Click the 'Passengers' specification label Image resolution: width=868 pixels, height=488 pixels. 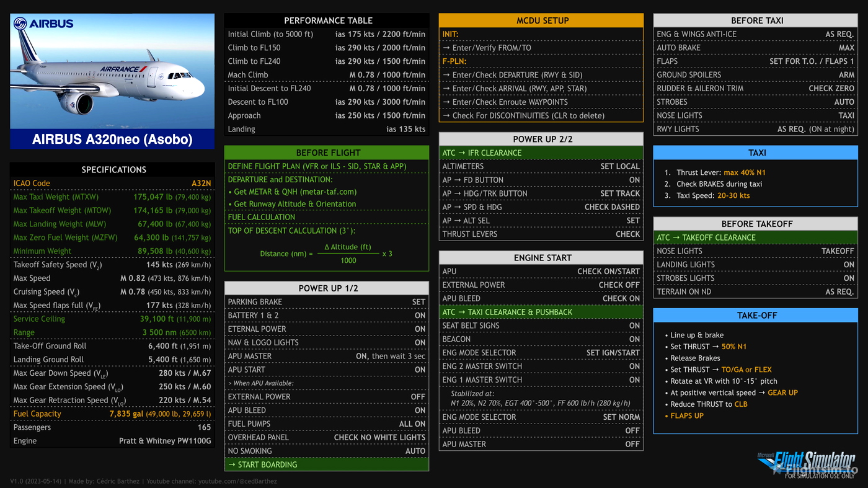tap(32, 427)
